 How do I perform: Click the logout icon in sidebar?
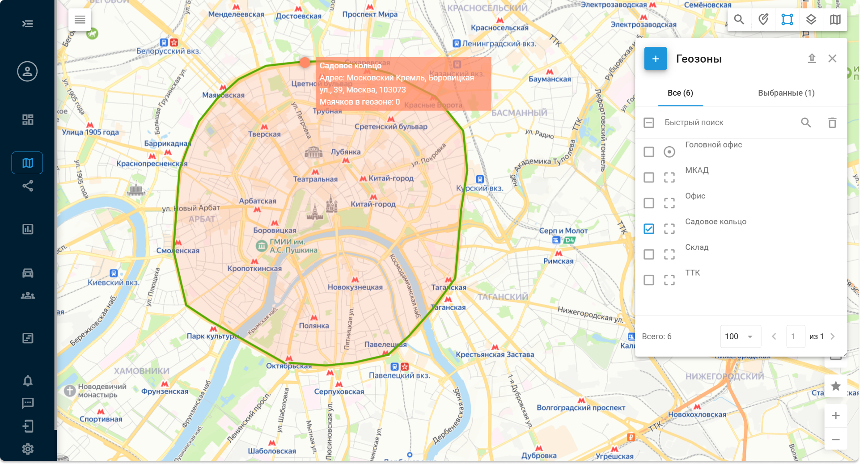coord(28,426)
